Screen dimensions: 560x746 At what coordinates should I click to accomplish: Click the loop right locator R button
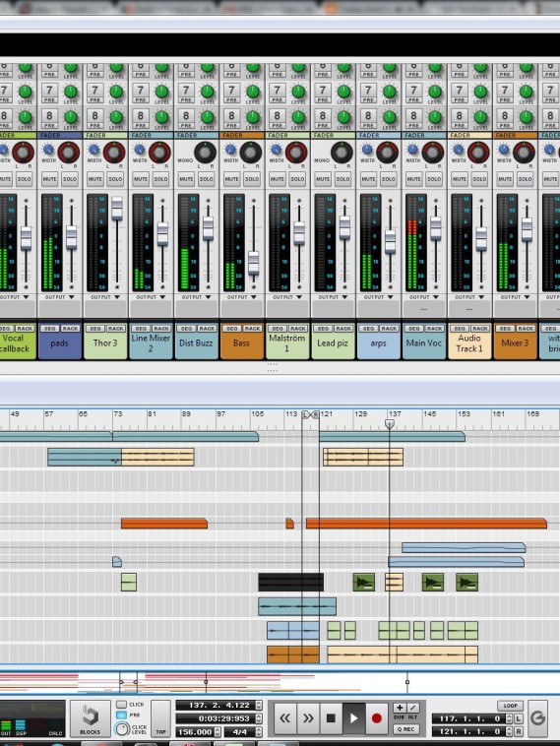518,731
